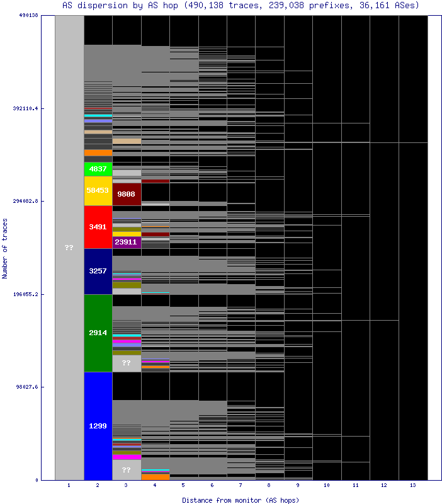This screenshot has width=442, height=504.
Task: Click the dark red AS 9808 block
Action: (127, 194)
